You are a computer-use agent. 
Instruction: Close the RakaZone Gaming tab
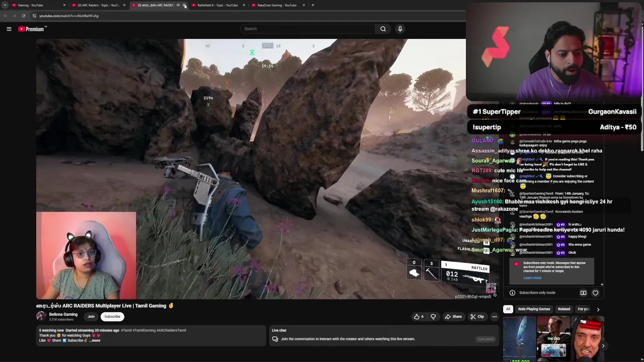[x=304, y=5]
